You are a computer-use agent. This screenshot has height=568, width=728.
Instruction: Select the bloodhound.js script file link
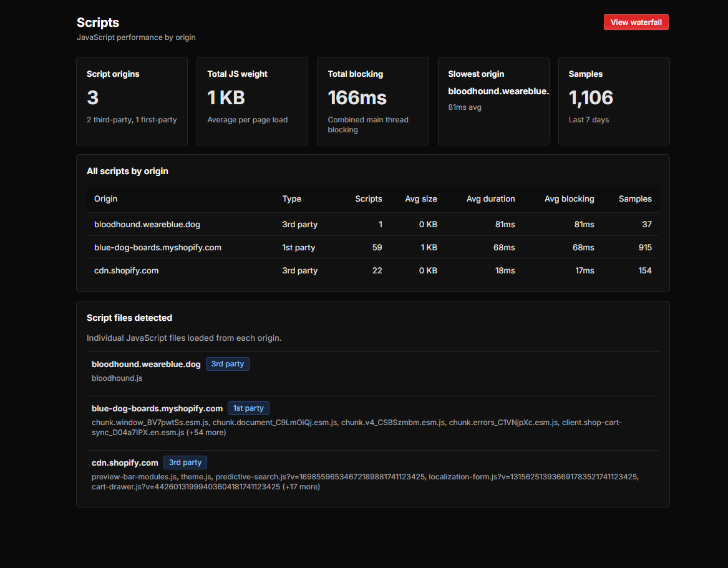tap(117, 378)
